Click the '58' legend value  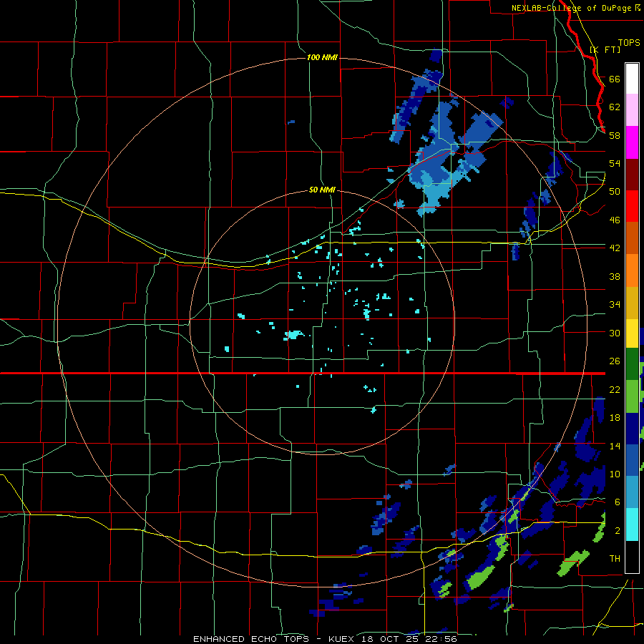[615, 135]
